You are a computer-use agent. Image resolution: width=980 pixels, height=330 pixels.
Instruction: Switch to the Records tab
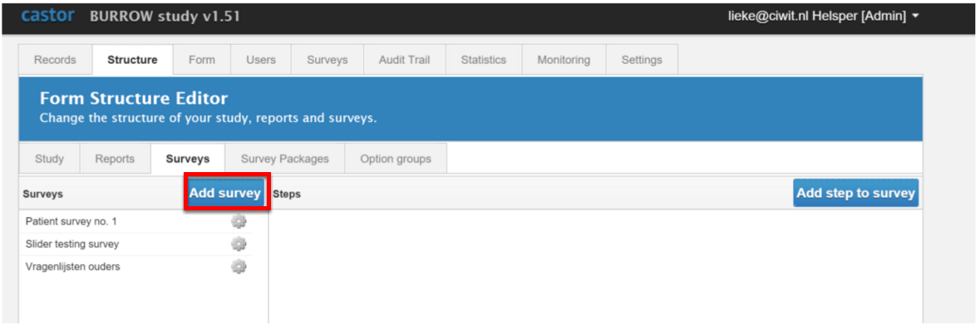[55, 60]
